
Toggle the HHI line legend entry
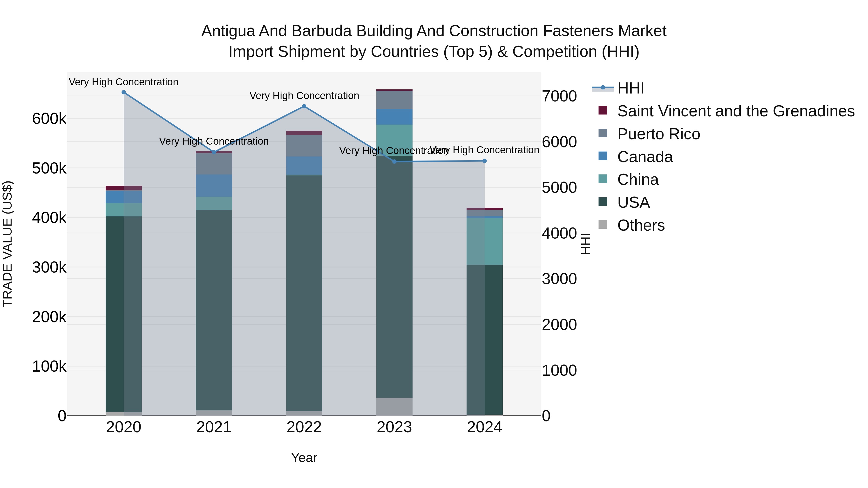(x=618, y=88)
